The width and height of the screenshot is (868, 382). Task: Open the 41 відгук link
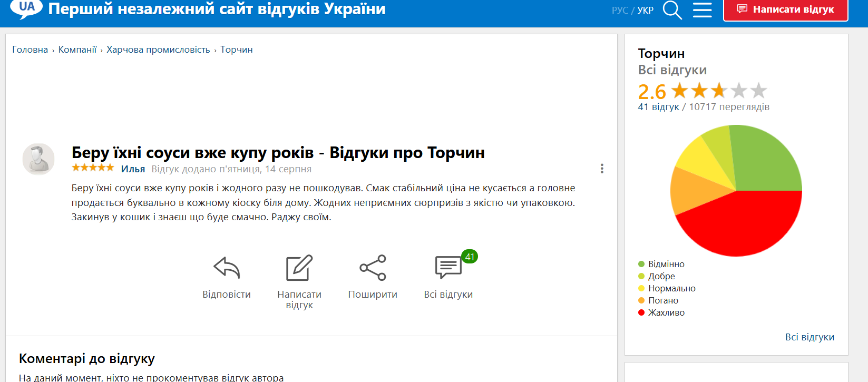pyautogui.click(x=659, y=107)
